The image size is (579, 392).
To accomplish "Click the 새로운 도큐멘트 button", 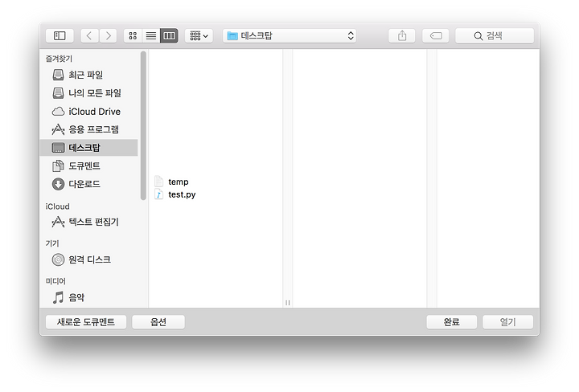I will (x=86, y=322).
